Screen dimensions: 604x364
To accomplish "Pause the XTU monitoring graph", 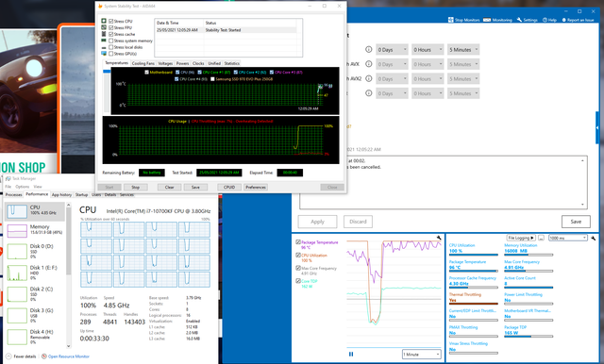I will pyautogui.click(x=351, y=354).
